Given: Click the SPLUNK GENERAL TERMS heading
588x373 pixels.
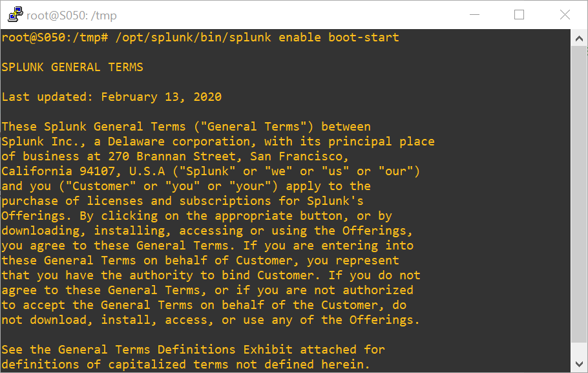Looking at the screenshot, I should (72, 67).
